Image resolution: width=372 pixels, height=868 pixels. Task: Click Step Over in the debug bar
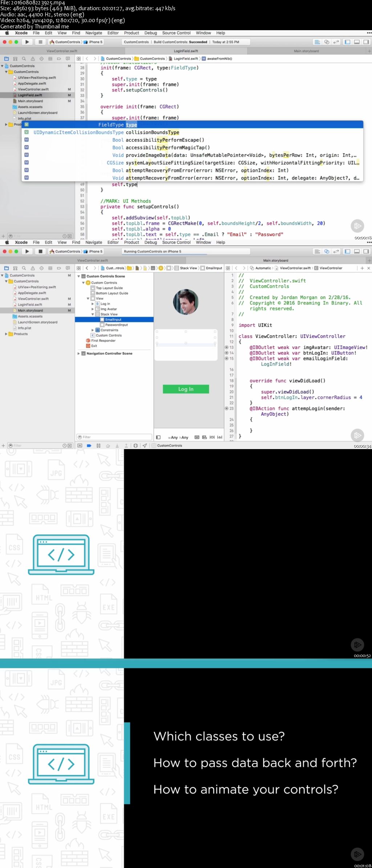tap(108, 445)
